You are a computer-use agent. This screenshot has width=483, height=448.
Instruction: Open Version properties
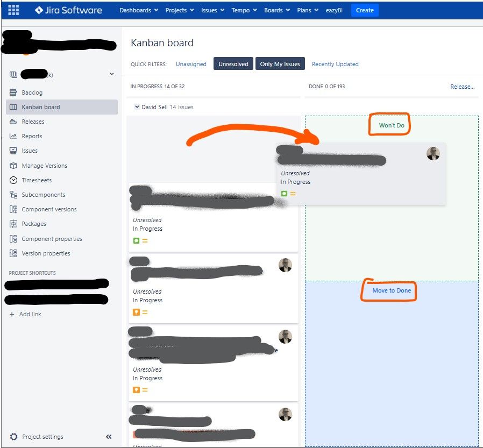pyautogui.click(x=46, y=253)
